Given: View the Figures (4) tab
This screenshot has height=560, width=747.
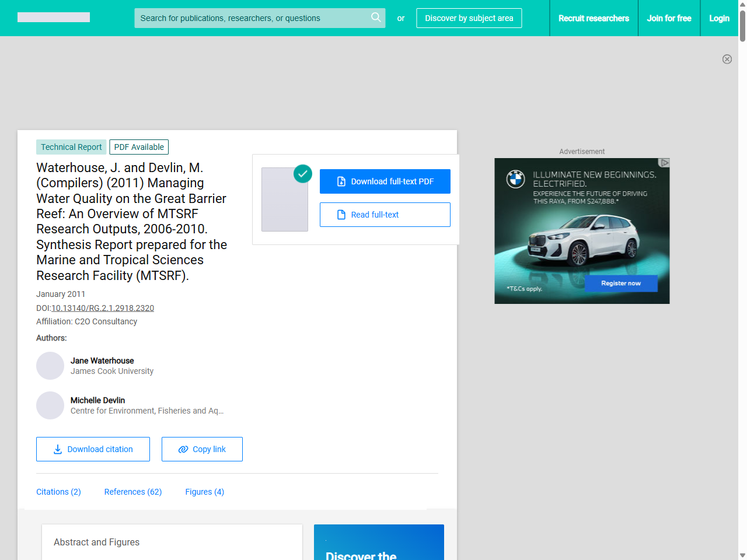Looking at the screenshot, I should pos(204,492).
